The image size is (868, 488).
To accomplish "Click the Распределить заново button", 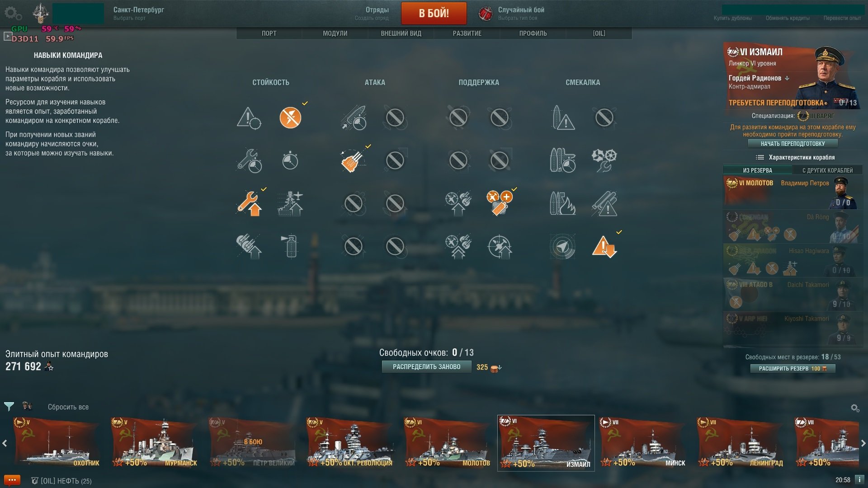I will tap(426, 367).
